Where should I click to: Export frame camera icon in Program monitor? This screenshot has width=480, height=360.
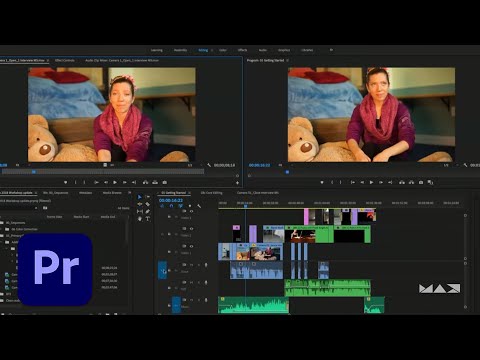point(421,182)
